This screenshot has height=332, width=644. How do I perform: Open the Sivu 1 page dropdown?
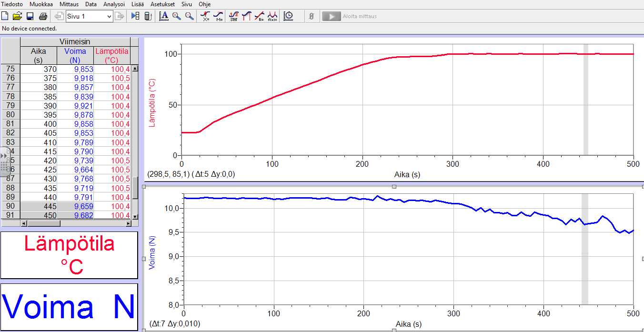coord(109,16)
